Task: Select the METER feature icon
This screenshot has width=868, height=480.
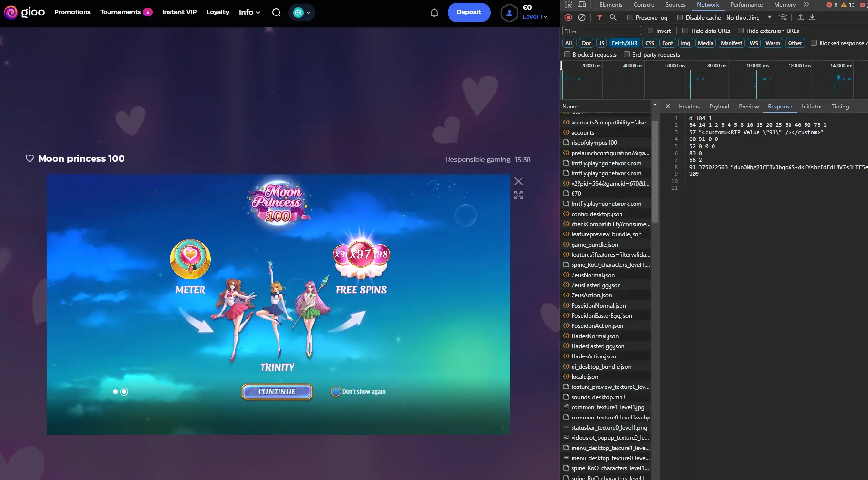Action: [x=190, y=259]
